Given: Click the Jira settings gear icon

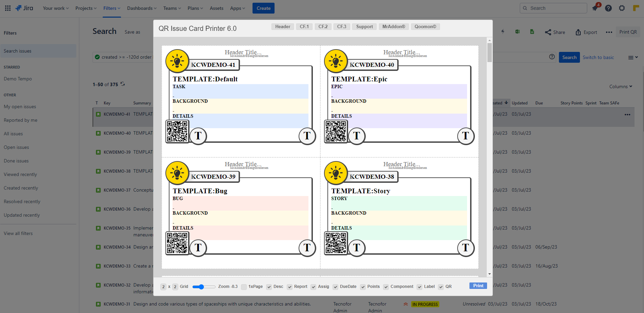Looking at the screenshot, I should click(x=622, y=8).
